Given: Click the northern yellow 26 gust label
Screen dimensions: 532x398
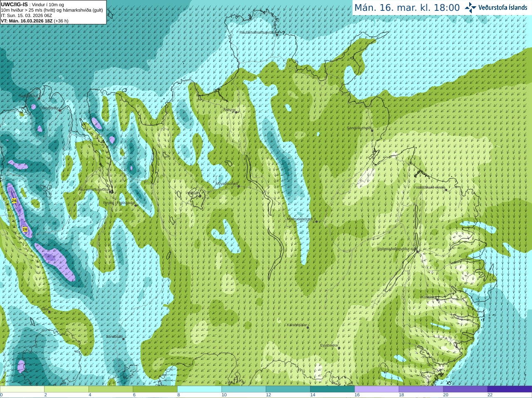Looking at the screenshot, I should pyautogui.click(x=14, y=201).
